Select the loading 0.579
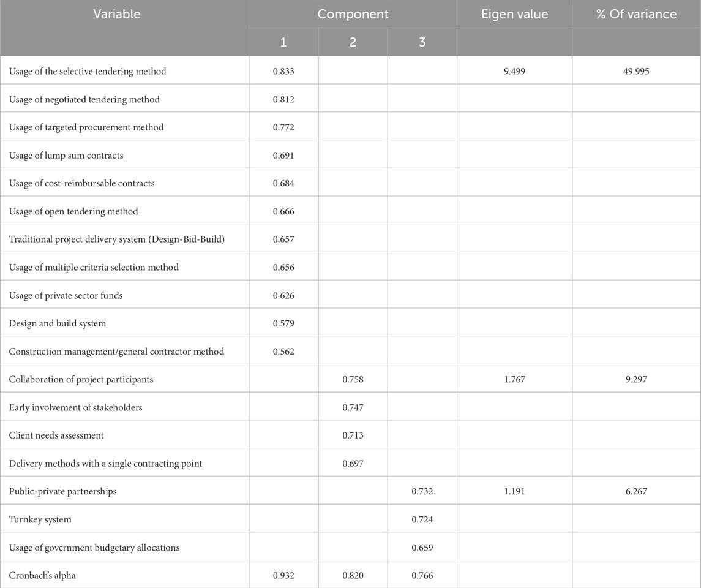The image size is (701, 588). pos(283,323)
